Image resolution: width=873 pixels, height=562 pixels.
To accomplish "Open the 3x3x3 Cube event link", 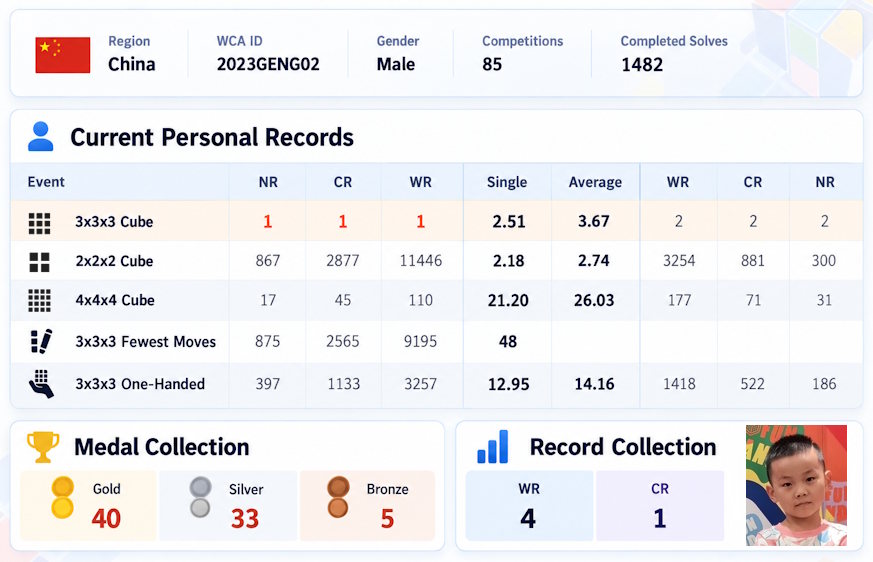I will pyautogui.click(x=114, y=222).
